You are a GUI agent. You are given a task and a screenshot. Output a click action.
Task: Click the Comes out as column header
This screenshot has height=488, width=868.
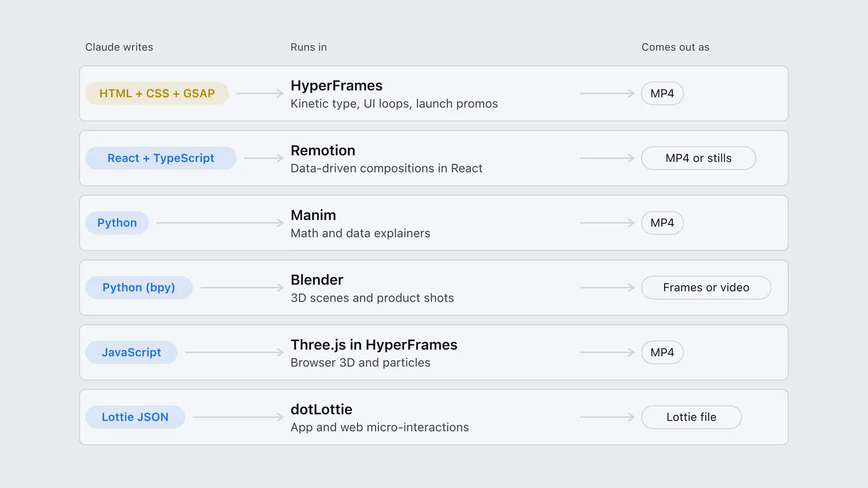(675, 47)
